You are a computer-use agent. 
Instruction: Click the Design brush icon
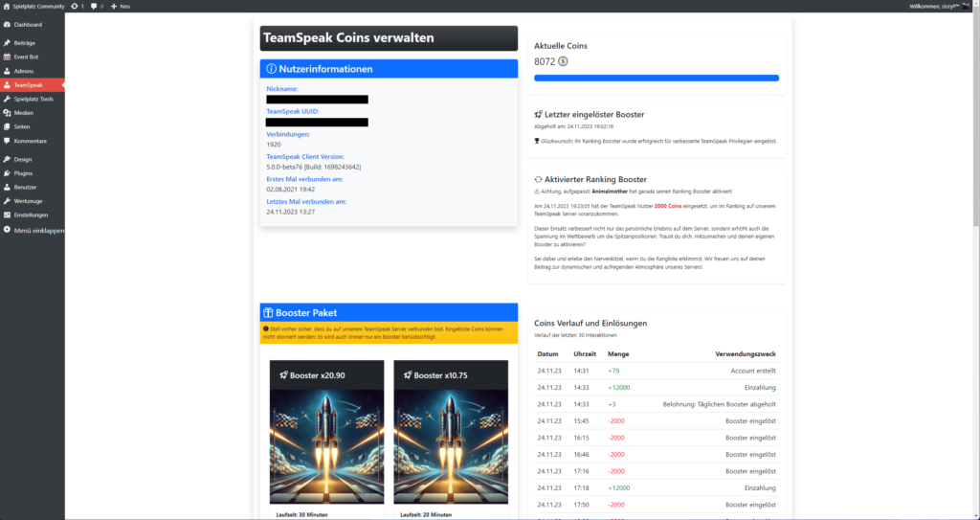point(7,159)
